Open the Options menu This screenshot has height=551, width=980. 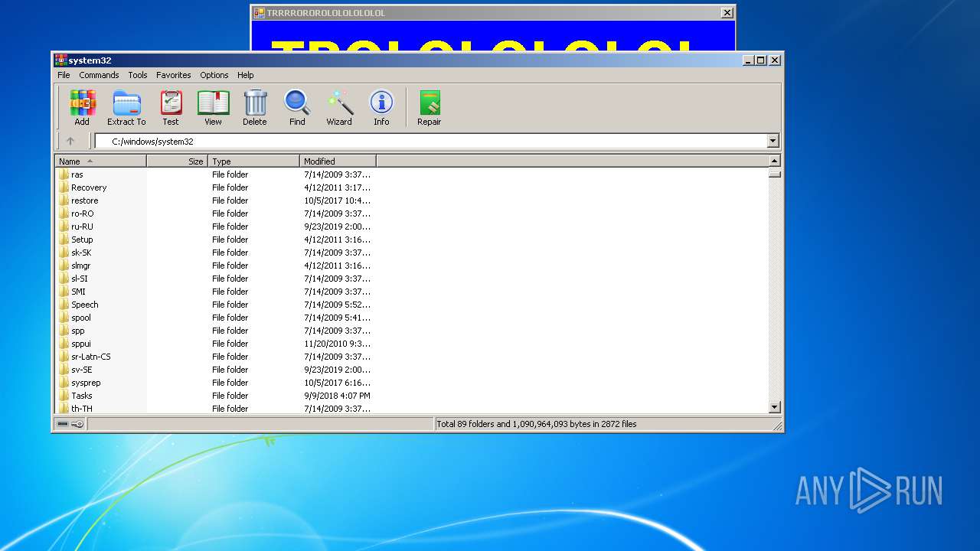[x=214, y=75]
